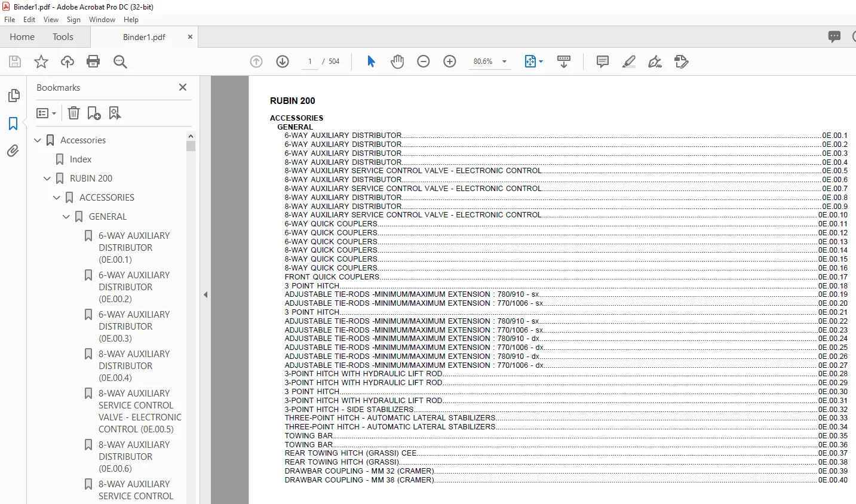Open the find text magnifier tool
The width and height of the screenshot is (856, 504).
click(120, 62)
